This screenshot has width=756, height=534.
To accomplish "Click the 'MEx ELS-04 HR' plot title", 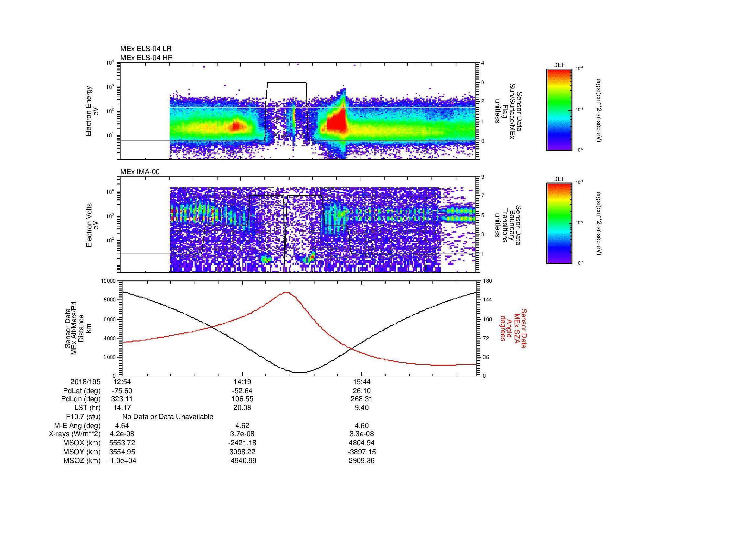I will (146, 58).
